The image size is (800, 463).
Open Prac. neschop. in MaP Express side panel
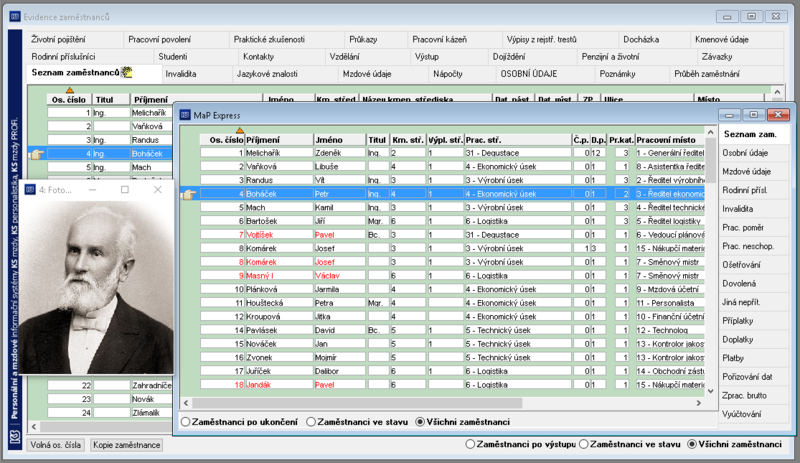tap(754, 246)
